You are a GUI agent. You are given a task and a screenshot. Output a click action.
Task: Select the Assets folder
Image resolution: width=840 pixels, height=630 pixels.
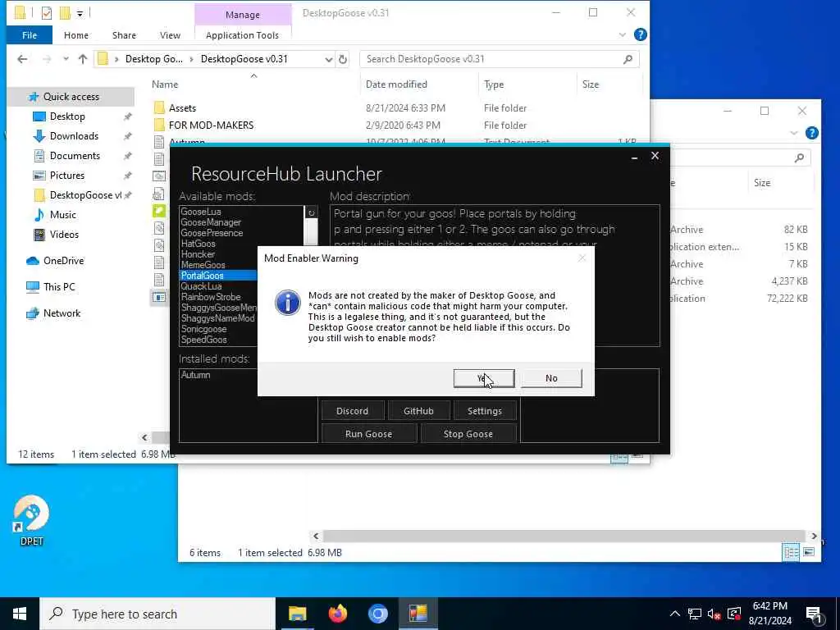(x=182, y=108)
